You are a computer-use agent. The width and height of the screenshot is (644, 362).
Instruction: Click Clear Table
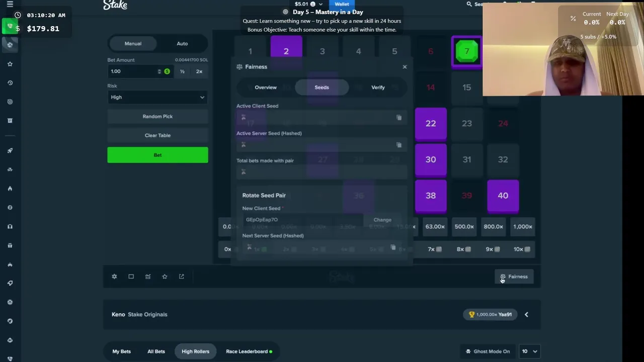point(157,135)
